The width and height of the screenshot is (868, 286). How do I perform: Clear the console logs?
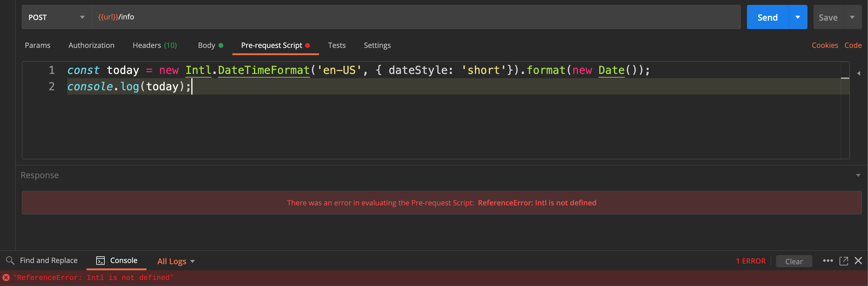click(794, 261)
